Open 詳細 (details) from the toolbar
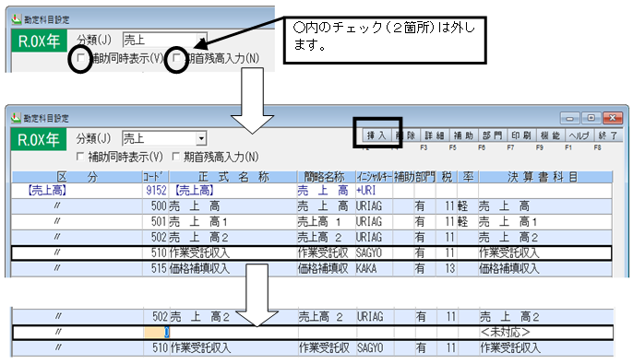The width and height of the screenshot is (633, 364). coord(435,135)
